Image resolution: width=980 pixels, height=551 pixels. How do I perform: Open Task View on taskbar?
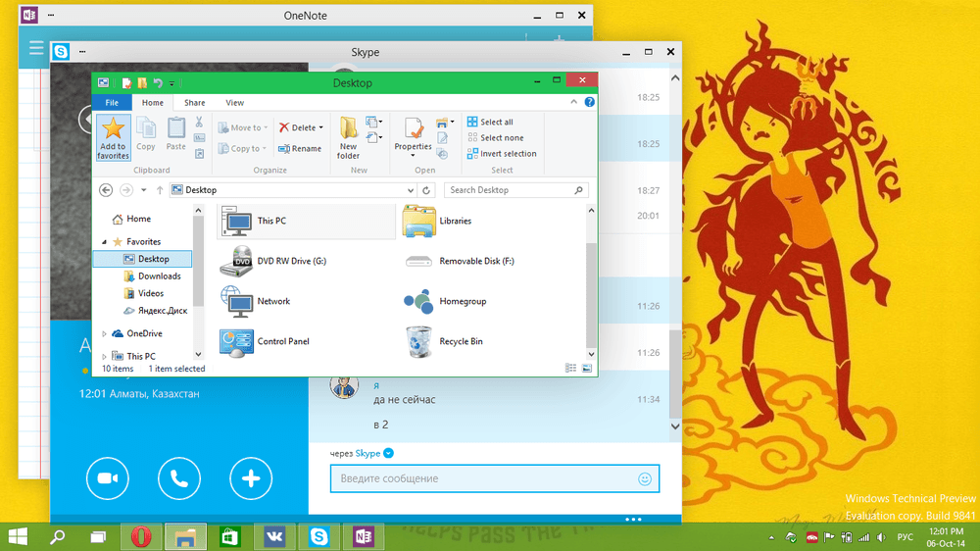tap(98, 536)
